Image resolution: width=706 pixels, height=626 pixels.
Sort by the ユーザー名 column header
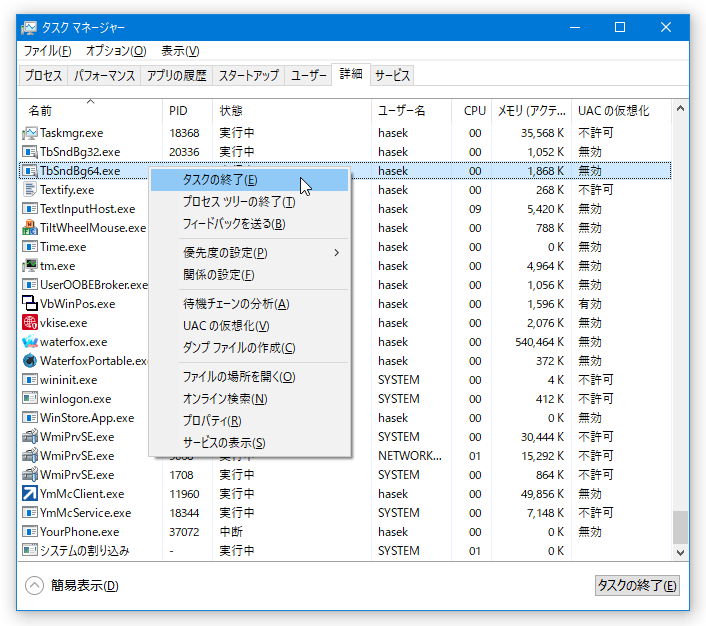pos(412,110)
